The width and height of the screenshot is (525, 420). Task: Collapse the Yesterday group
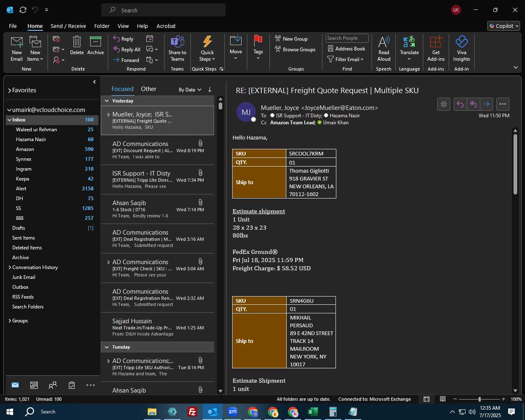point(107,101)
